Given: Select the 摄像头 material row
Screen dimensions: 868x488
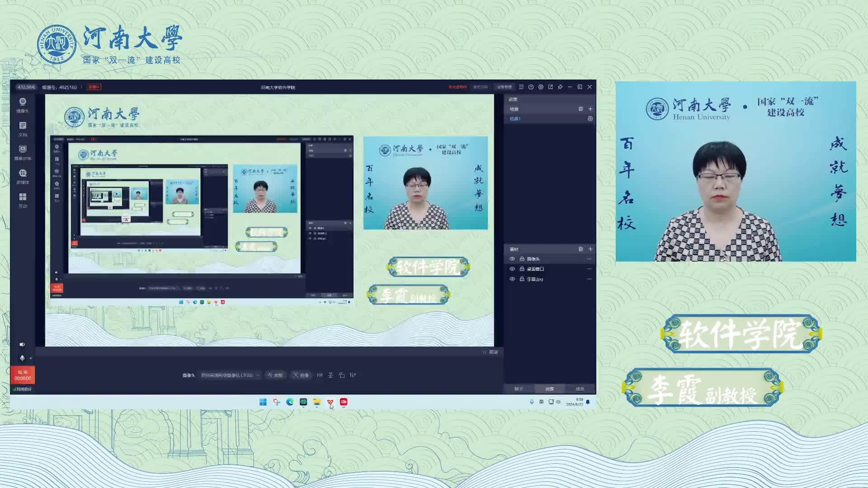Looking at the screenshot, I should [550, 259].
